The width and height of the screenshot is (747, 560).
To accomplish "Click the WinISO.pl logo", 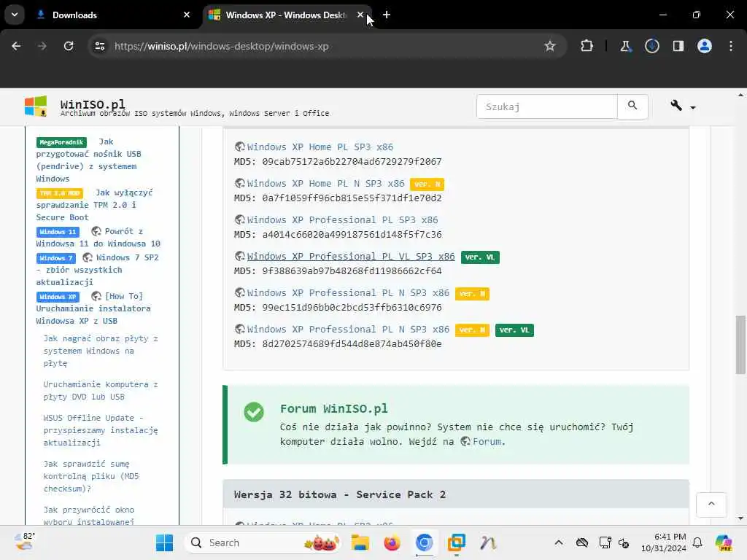I will 36,106.
